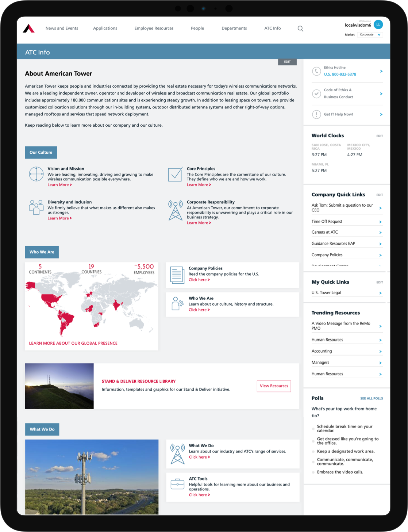This screenshot has width=408, height=532.
Task: Click the Company Policies document icon
Action: (x=177, y=275)
